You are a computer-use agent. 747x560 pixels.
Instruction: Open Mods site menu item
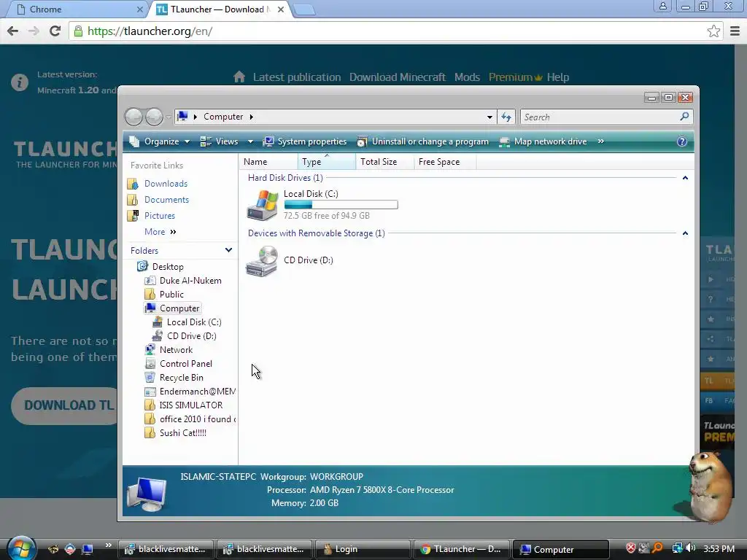click(x=467, y=77)
